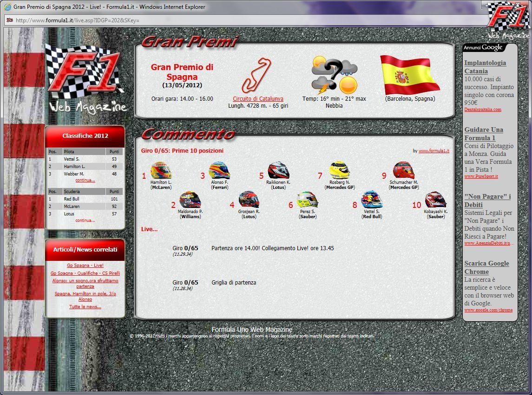This screenshot has height=395, width=532.
Task: Click Maldonado's helmet icon in position 2
Action: pyautogui.click(x=190, y=200)
